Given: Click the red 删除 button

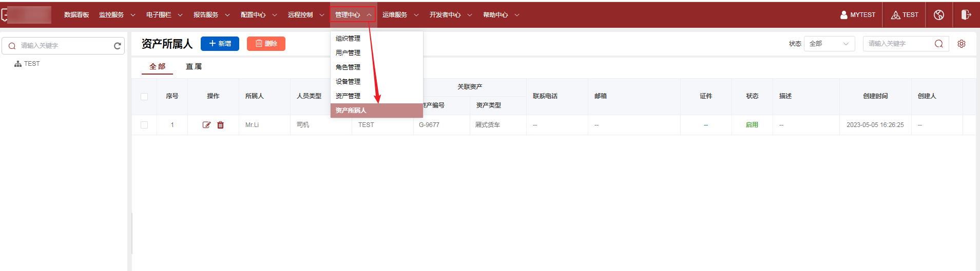Looking at the screenshot, I should tap(266, 44).
